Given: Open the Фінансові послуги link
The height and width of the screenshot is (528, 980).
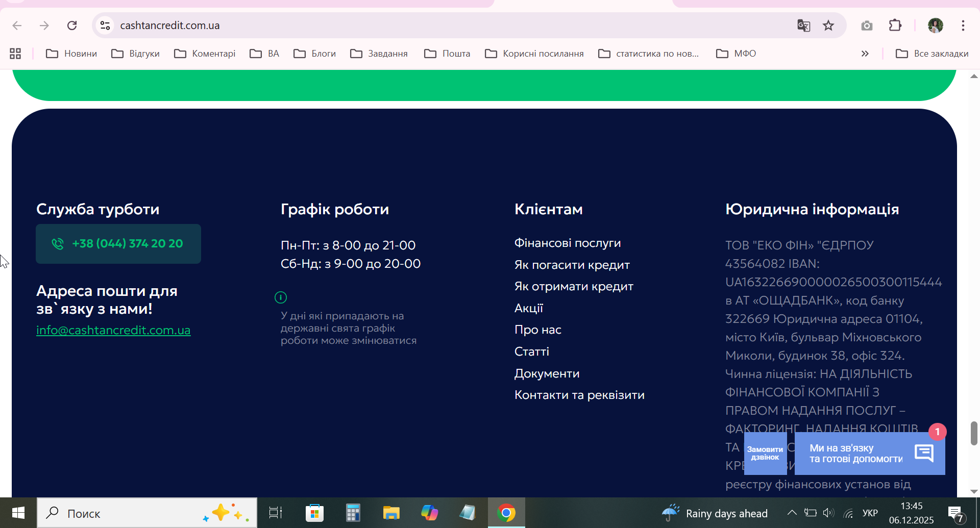Looking at the screenshot, I should click(x=568, y=243).
